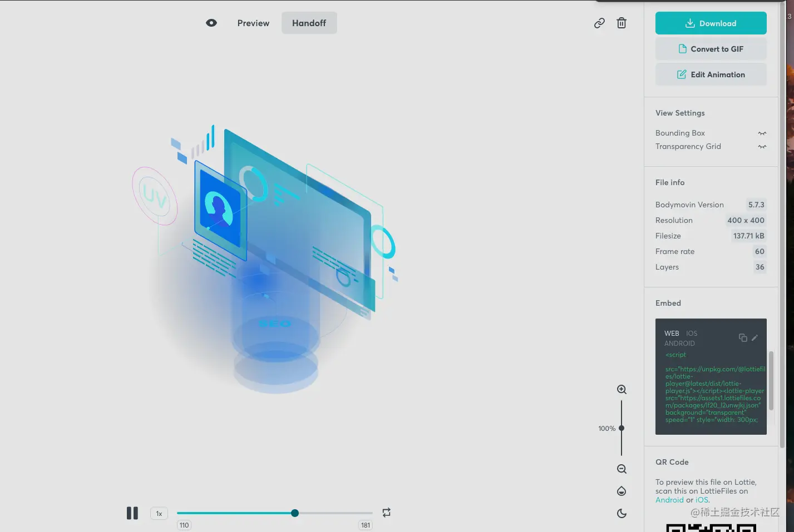Open Edit Animation
The image size is (794, 532).
pos(711,74)
